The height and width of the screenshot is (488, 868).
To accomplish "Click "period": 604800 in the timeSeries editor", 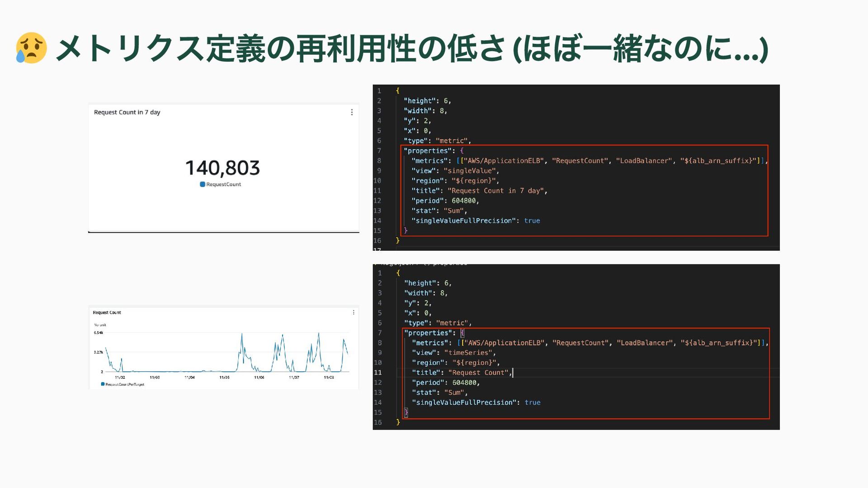I will point(446,382).
